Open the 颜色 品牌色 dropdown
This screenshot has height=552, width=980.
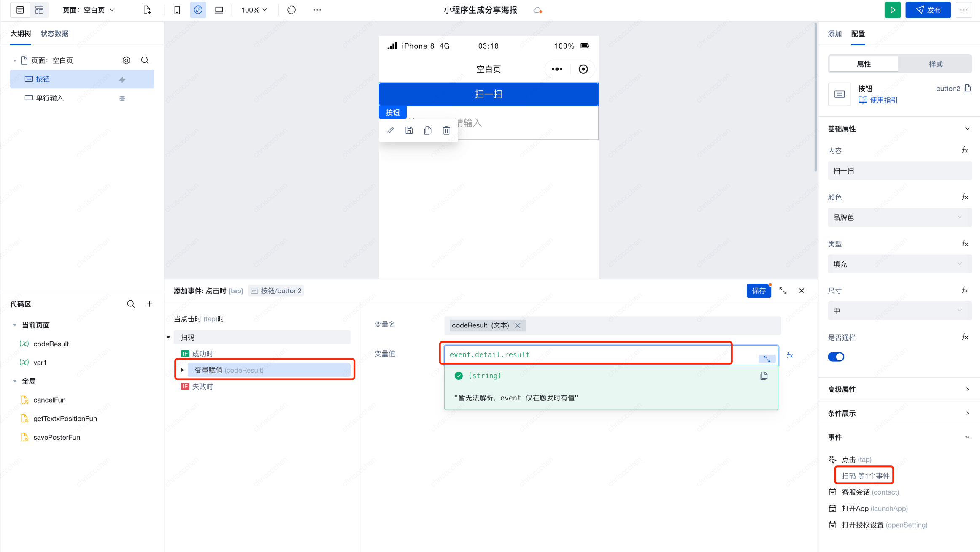point(899,217)
